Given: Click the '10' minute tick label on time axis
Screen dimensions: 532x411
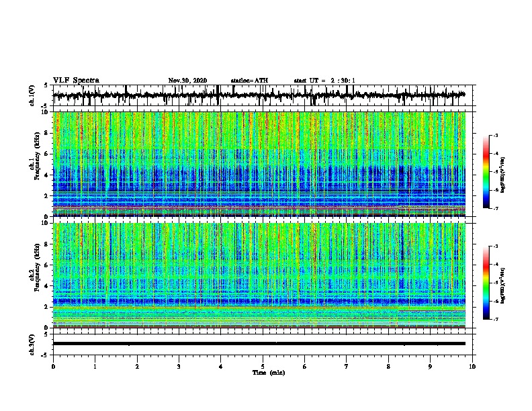Looking at the screenshot, I should (x=472, y=367).
